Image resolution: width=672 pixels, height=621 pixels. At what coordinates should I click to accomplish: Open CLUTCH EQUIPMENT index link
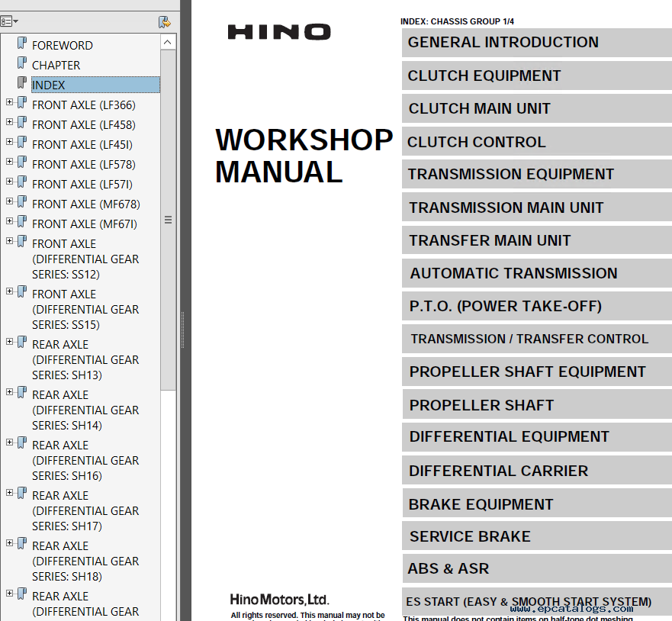[x=536, y=76]
